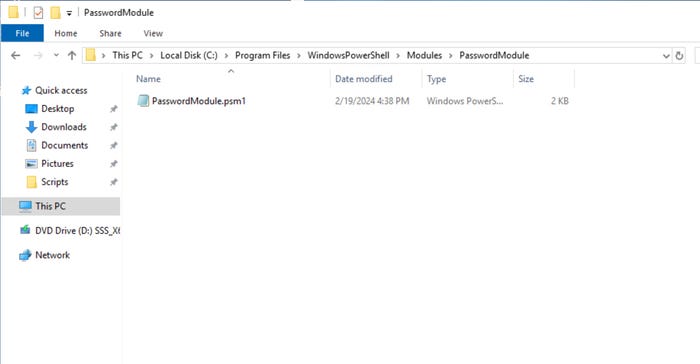The width and height of the screenshot is (700, 364).
Task: Click the pin icon next to Desktop
Action: pyautogui.click(x=114, y=109)
